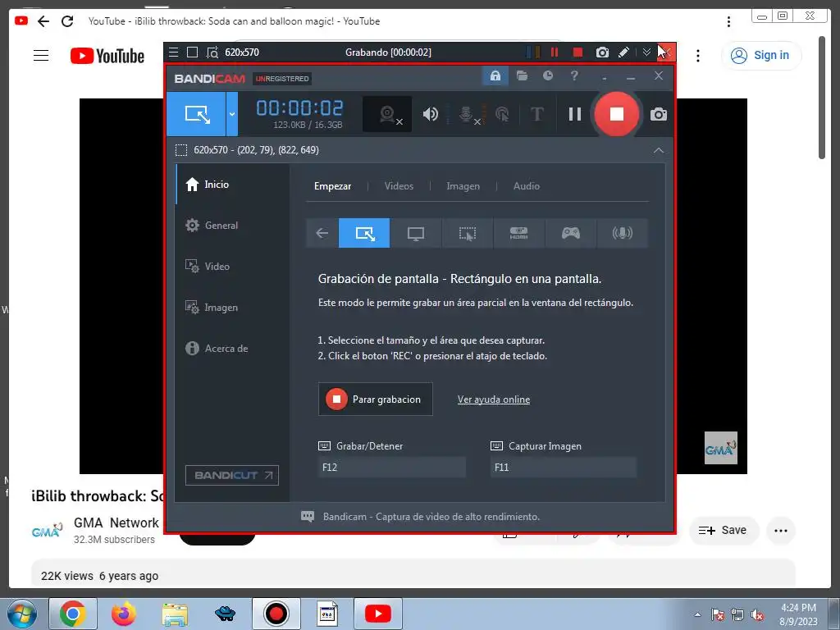
Task: Click the Grabar/Detener hotkey field F12
Action: click(x=391, y=467)
